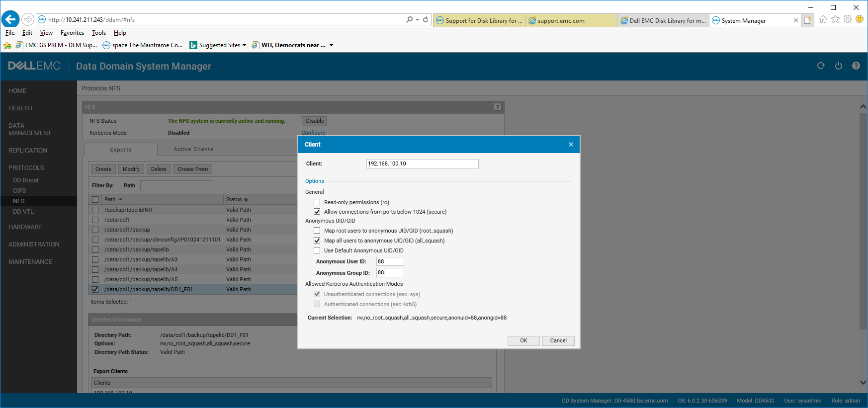Open the File menu
The image size is (868, 408).
click(x=10, y=33)
